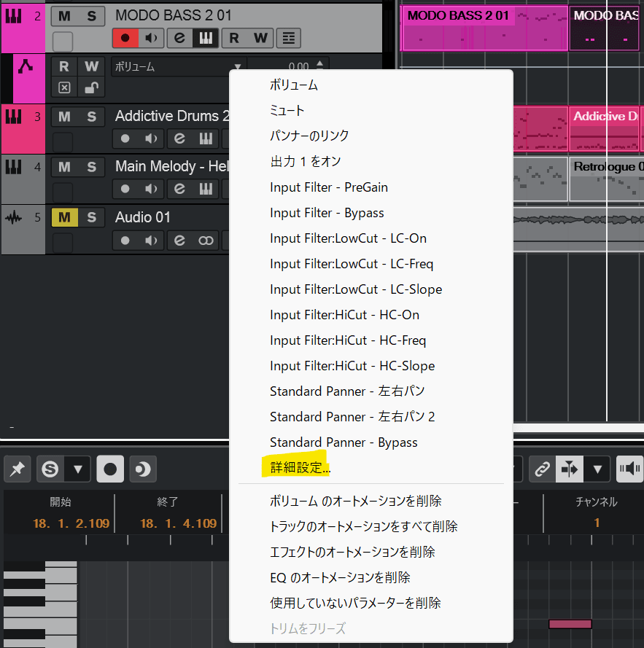The height and width of the screenshot is (648, 644).
Task: Solo the MODO BASS 2 01 track
Action: [91, 16]
